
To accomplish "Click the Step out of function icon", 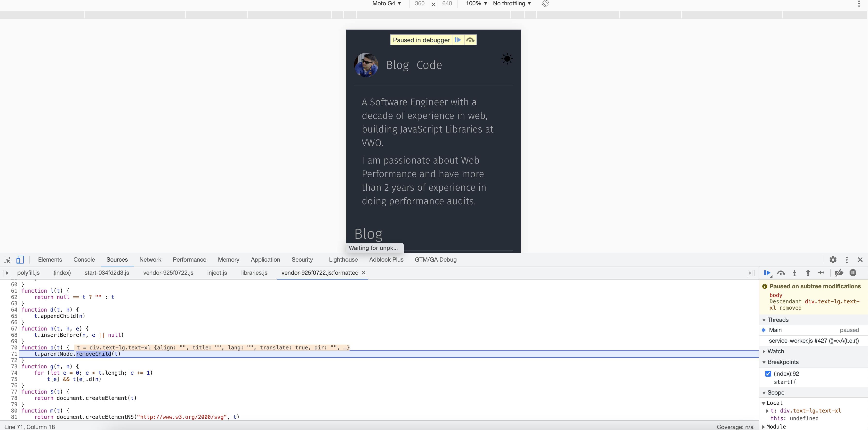I will pos(808,273).
